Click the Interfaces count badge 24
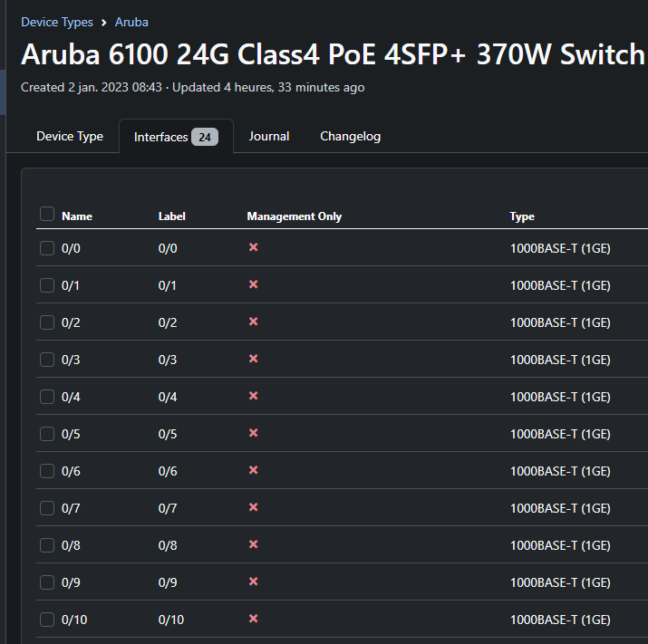The height and width of the screenshot is (644, 648). coord(205,137)
